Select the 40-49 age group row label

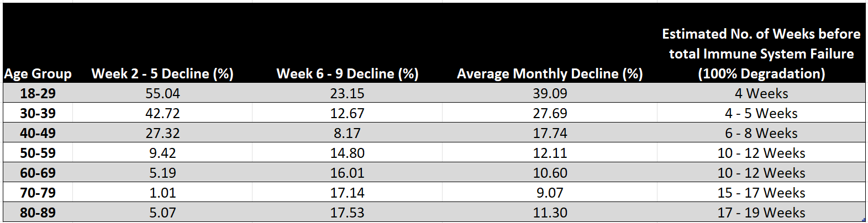click(38, 133)
